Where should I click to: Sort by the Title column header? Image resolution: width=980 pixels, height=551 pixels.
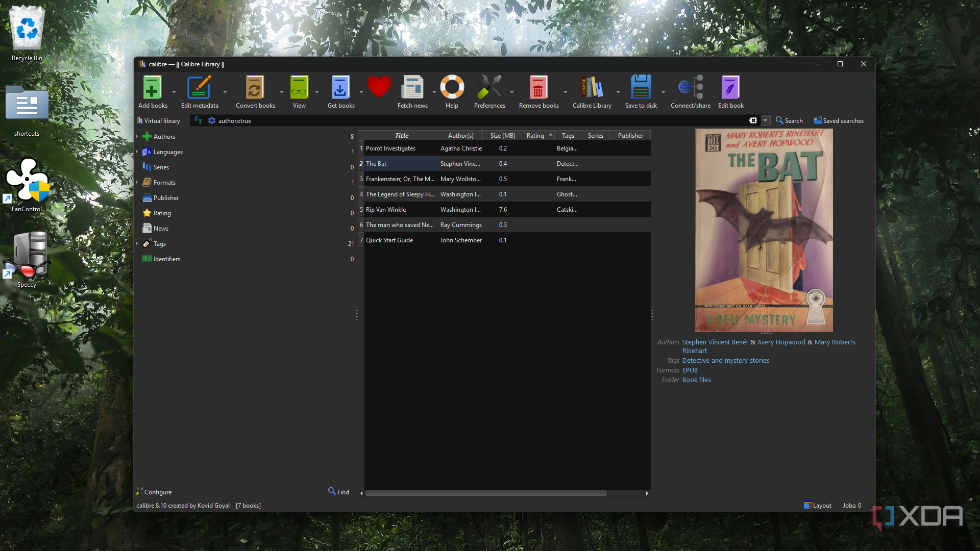click(401, 135)
